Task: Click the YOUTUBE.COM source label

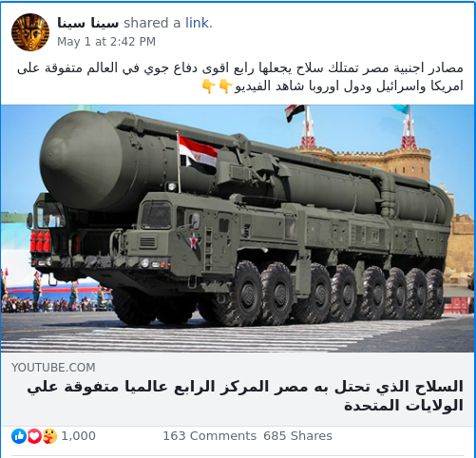Action: tap(53, 368)
